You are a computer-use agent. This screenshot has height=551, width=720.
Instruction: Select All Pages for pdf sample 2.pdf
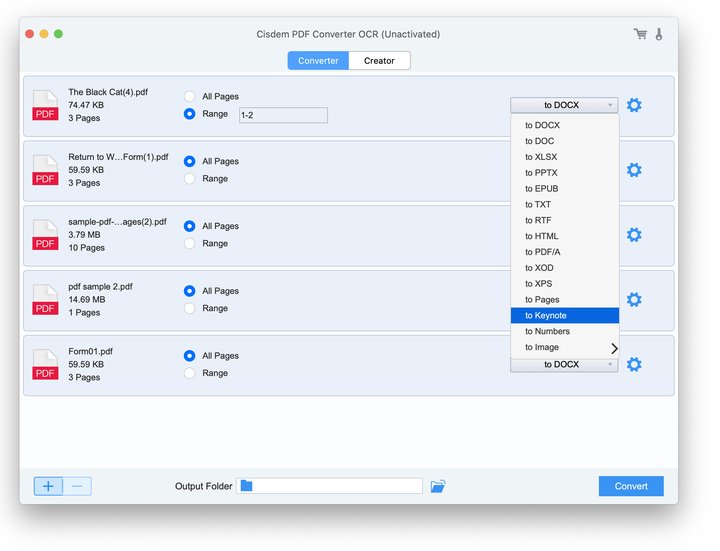(x=189, y=291)
